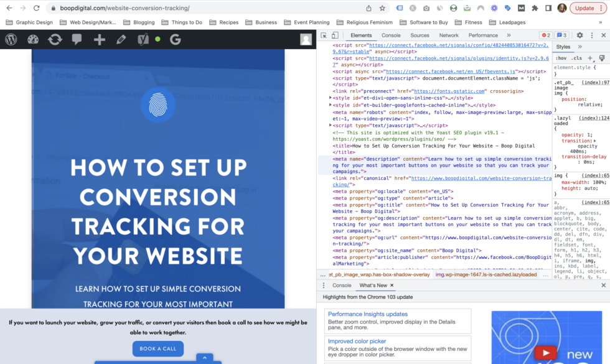Click the black M extension icon
Image resolution: width=610 pixels, height=364 pixels.
click(x=522, y=7)
